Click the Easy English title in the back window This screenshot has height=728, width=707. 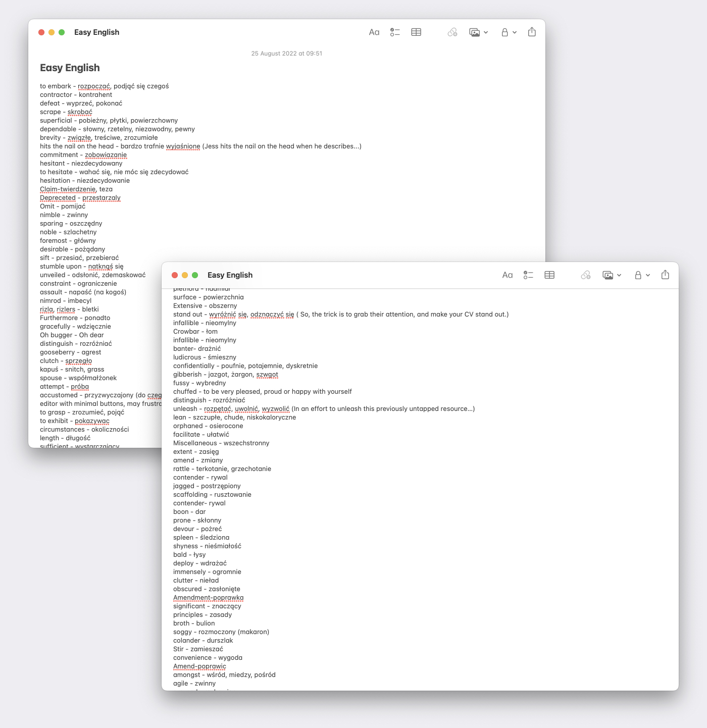pyautogui.click(x=96, y=32)
